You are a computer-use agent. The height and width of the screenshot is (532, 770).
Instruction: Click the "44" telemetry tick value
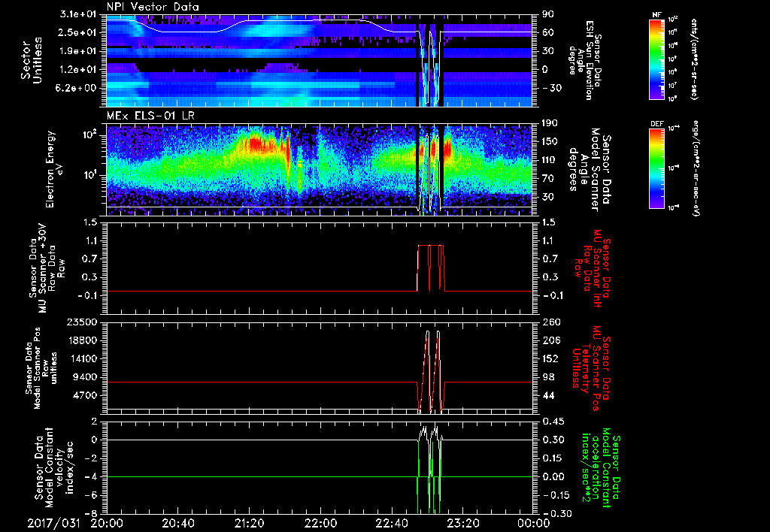(x=547, y=395)
